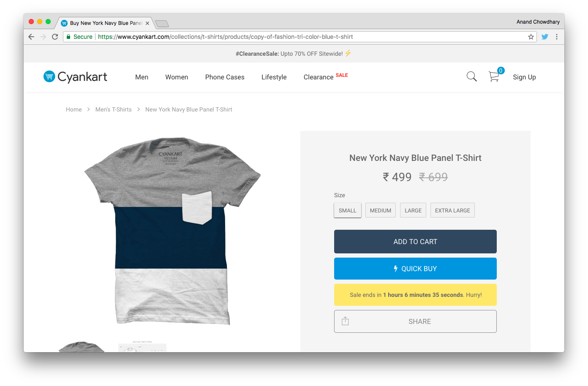Pick the LARGE size option
This screenshot has height=386, width=588.
coord(413,210)
